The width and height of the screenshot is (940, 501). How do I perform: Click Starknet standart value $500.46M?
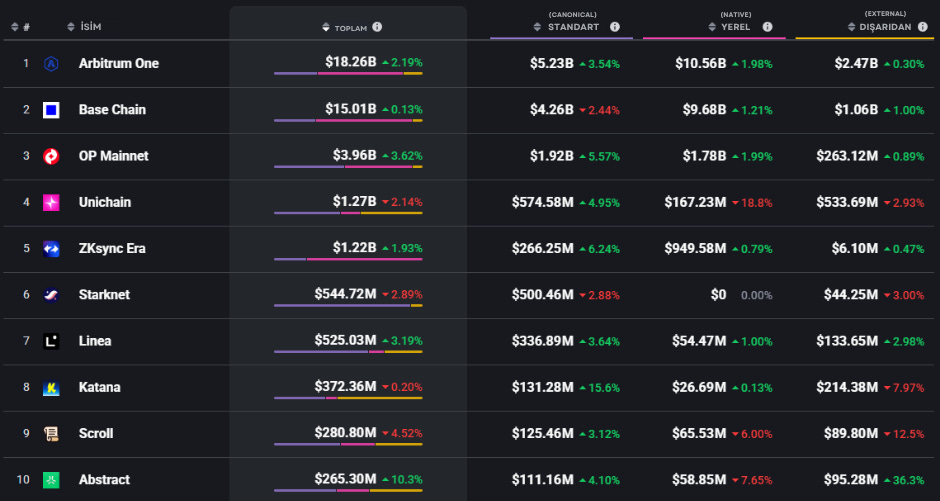tap(543, 295)
